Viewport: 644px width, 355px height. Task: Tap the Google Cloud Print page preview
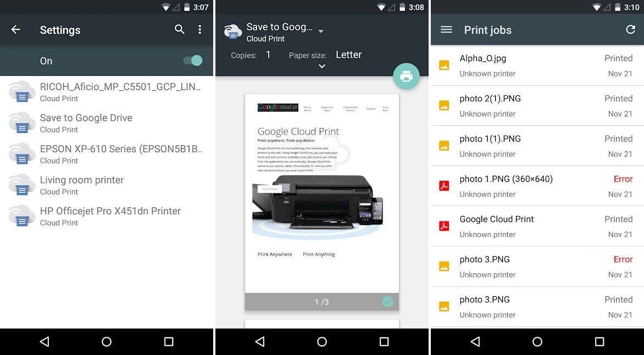[x=321, y=192]
